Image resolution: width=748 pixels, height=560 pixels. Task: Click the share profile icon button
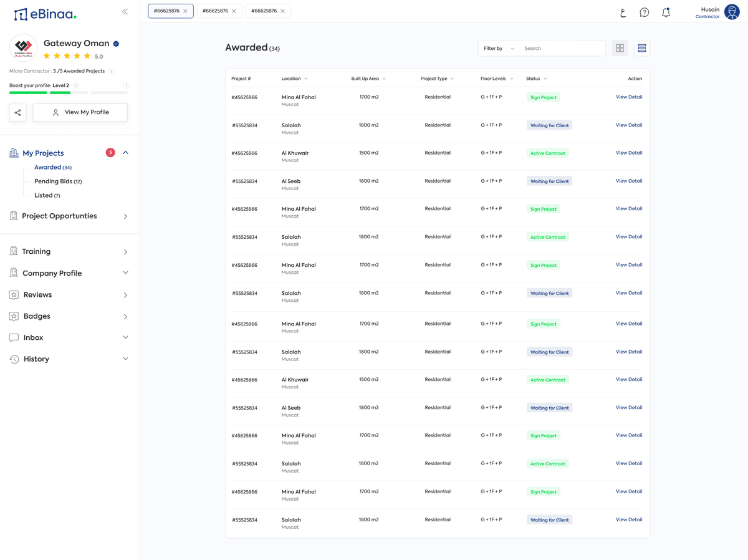click(17, 112)
